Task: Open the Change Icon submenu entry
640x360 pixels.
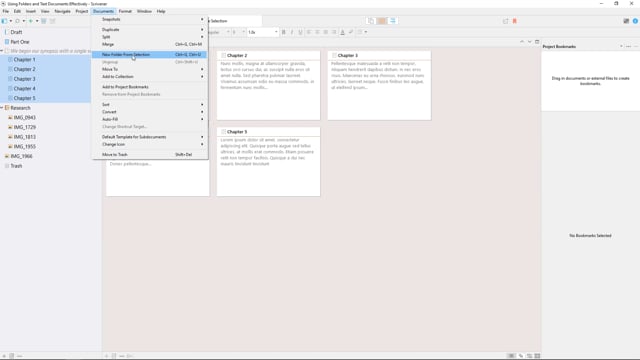Action: [x=149, y=144]
